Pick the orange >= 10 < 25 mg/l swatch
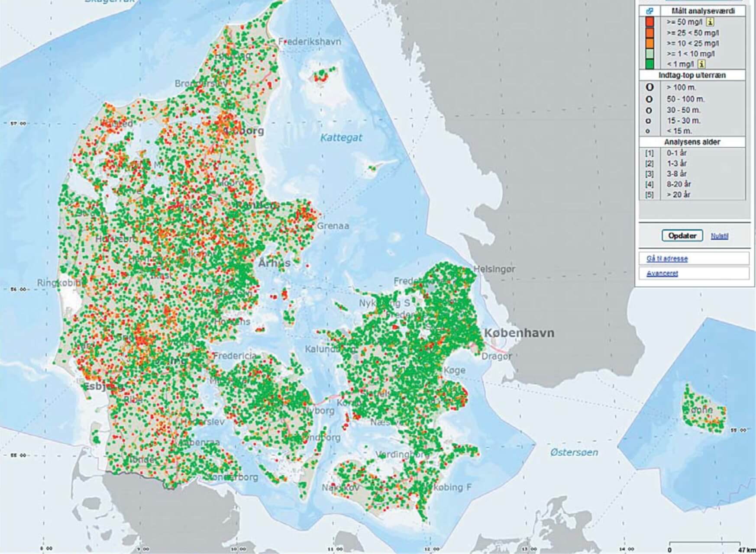This screenshot has width=756, height=554. 649,43
